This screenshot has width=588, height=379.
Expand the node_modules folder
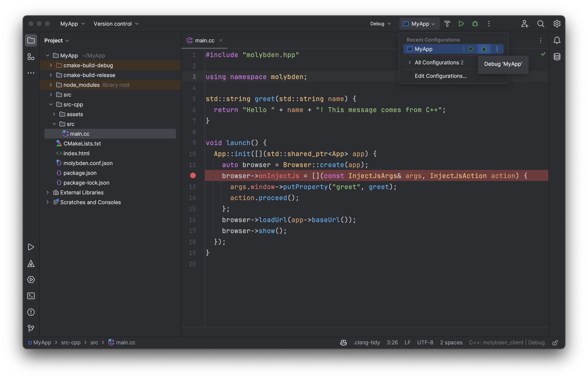click(x=51, y=85)
